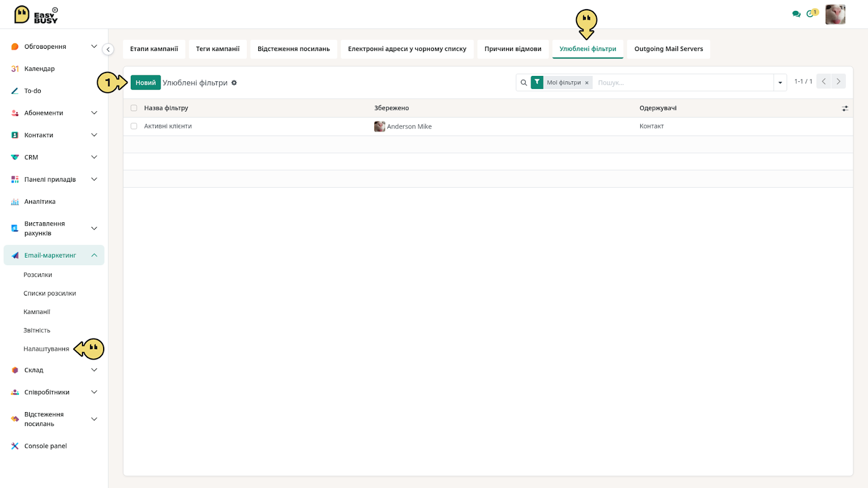This screenshot has width=868, height=488.
Task: Expand the Виставлення рахунків chevron
Action: [x=94, y=228]
